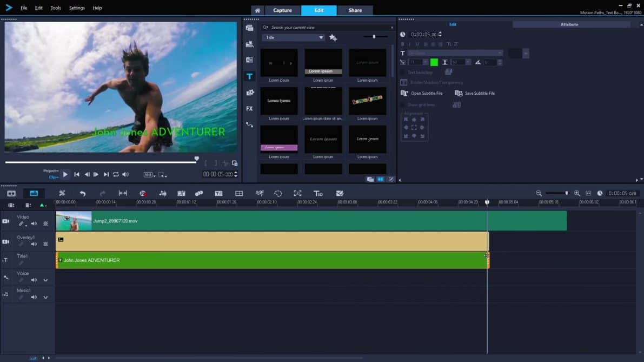Viewport: 644px width, 362px height.
Task: Mute the Voice track
Action: coord(34,280)
